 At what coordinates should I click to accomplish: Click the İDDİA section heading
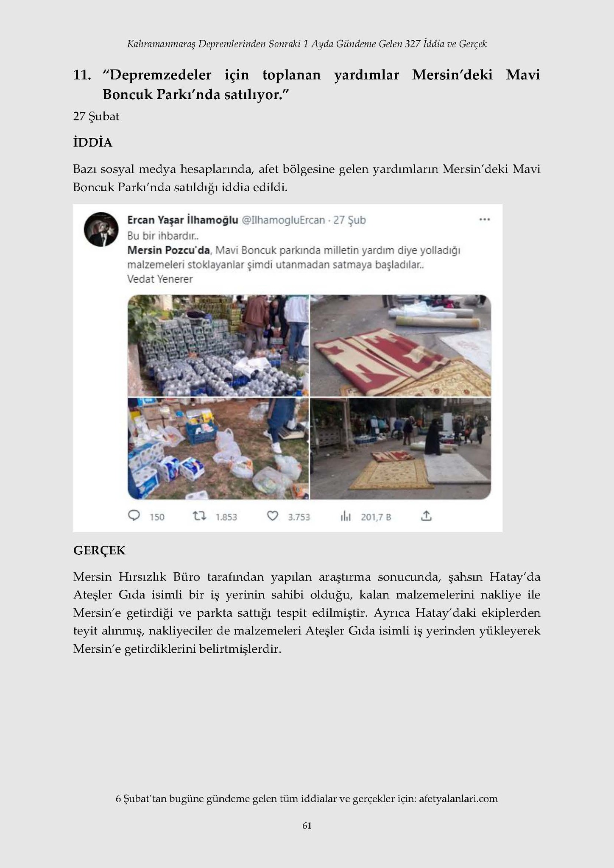pyautogui.click(x=92, y=143)
